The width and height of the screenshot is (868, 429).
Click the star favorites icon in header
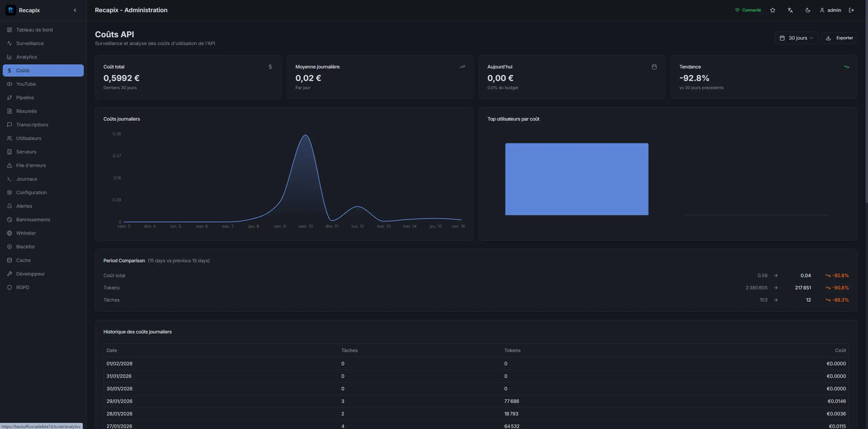(772, 10)
